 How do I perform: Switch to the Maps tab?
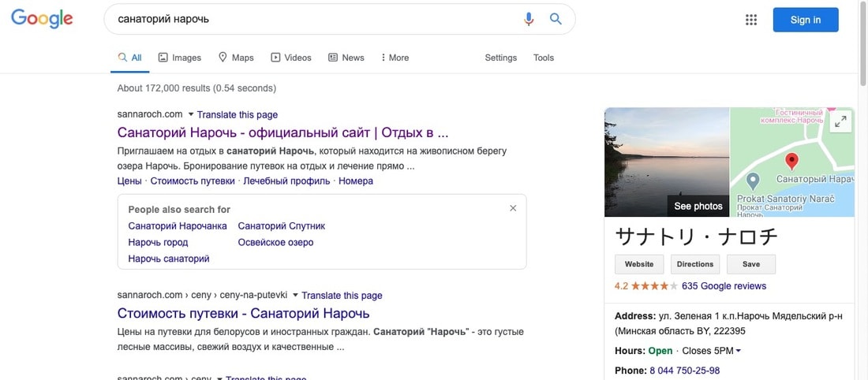[236, 58]
